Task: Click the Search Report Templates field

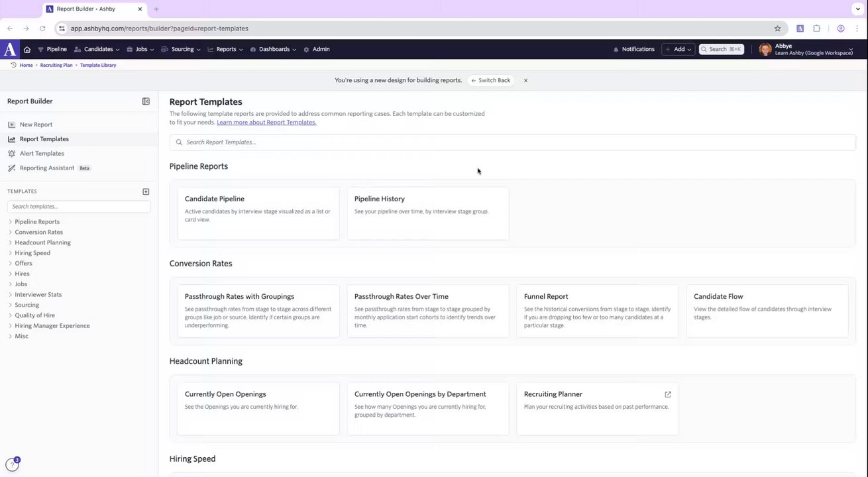Action: 512,142
